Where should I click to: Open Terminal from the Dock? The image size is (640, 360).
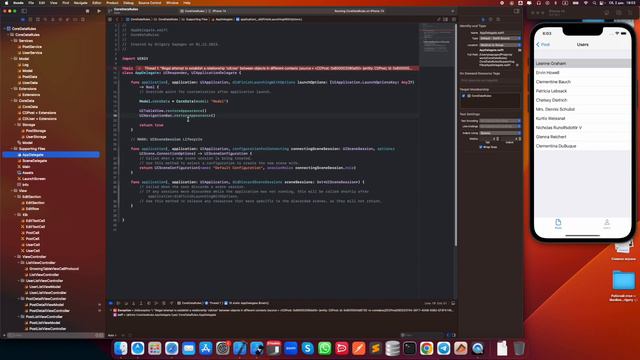[x=409, y=348]
